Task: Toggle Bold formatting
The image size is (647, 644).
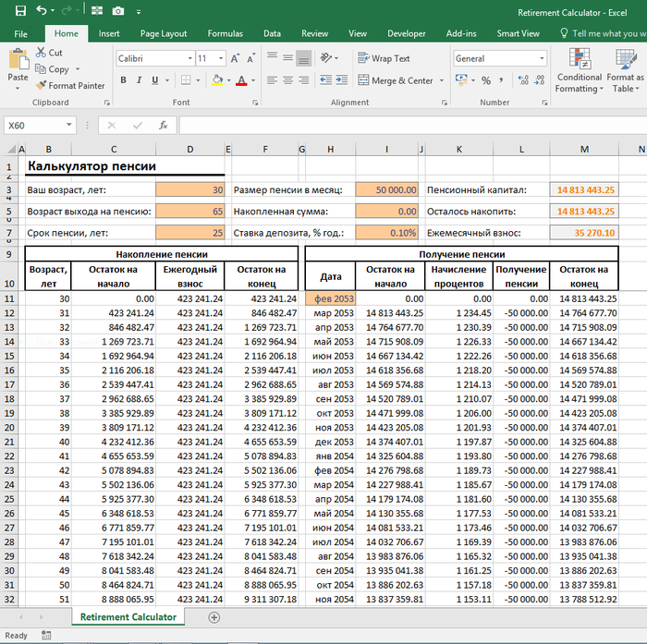Action: 123,80
